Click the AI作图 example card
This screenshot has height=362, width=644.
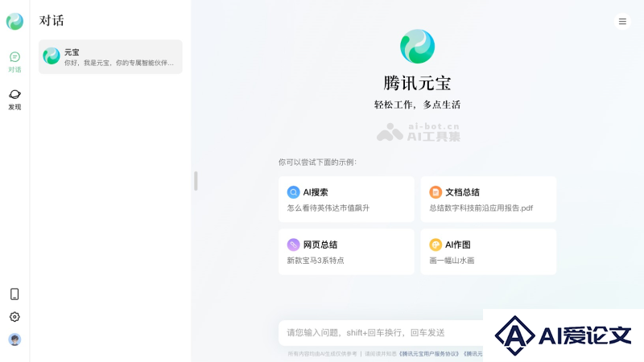[489, 252]
